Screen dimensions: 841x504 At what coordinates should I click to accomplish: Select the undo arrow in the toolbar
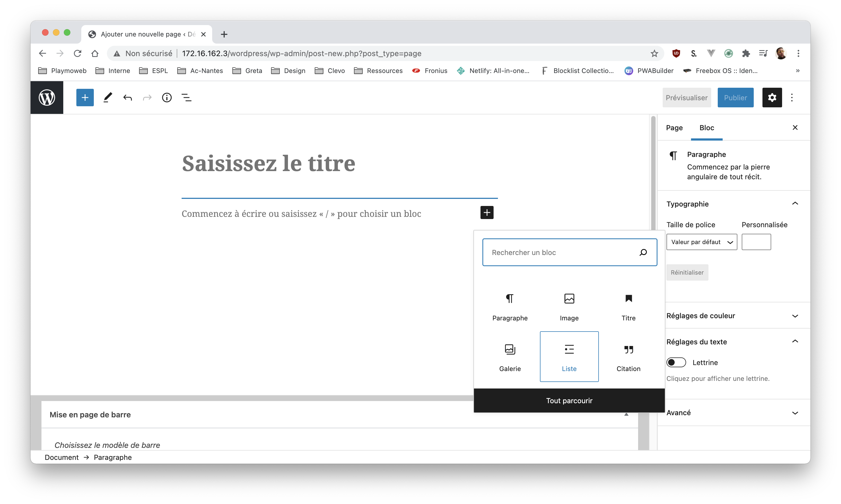(x=127, y=98)
